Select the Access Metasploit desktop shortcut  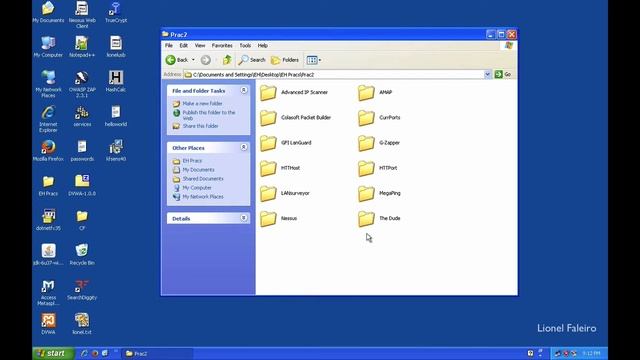tap(48, 292)
